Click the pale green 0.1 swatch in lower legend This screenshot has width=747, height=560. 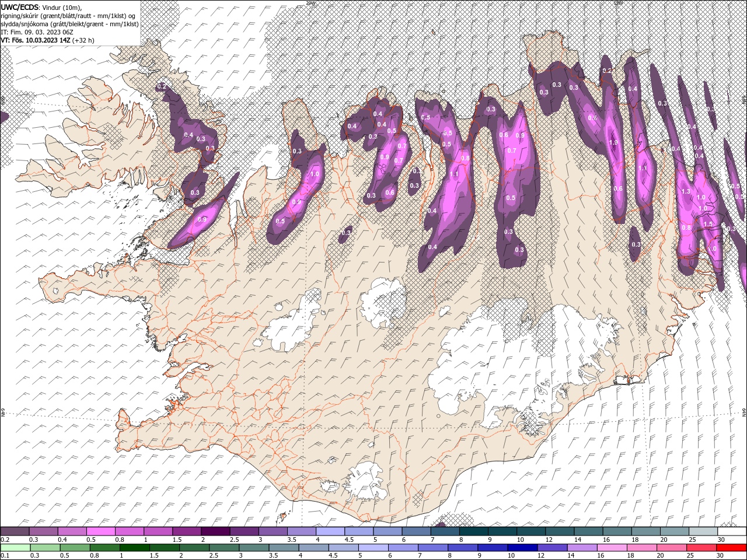pyautogui.click(x=16, y=547)
